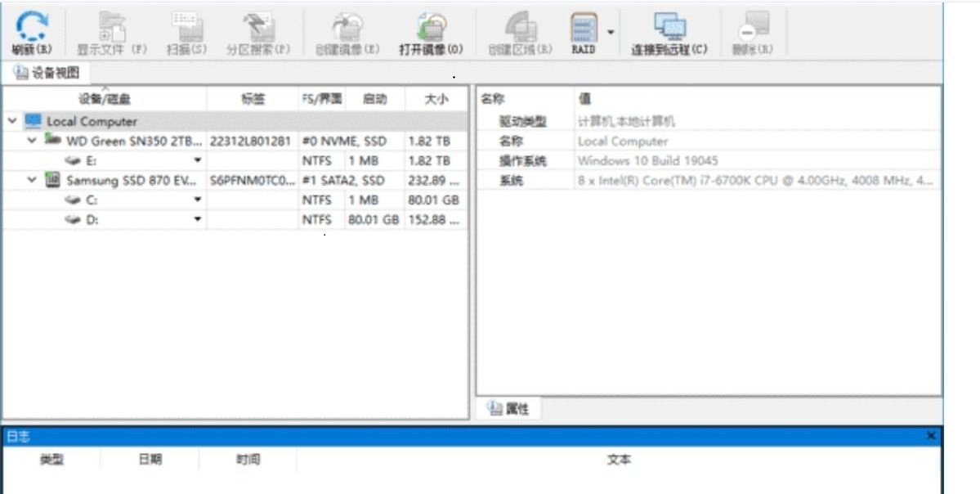Click the 创建区域 toolbar icon
Image resolution: width=980 pixels, height=494 pixels.
coord(521,29)
